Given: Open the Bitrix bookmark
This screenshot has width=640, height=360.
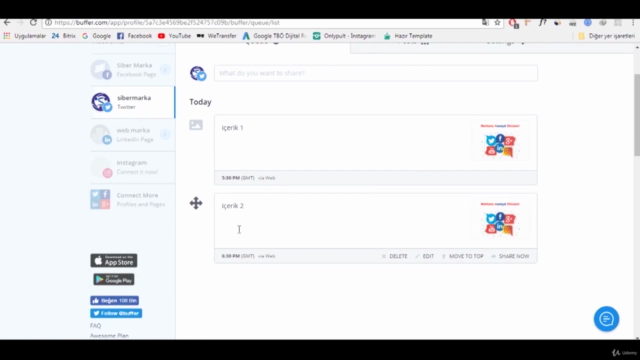Looking at the screenshot, I should coord(64,36).
